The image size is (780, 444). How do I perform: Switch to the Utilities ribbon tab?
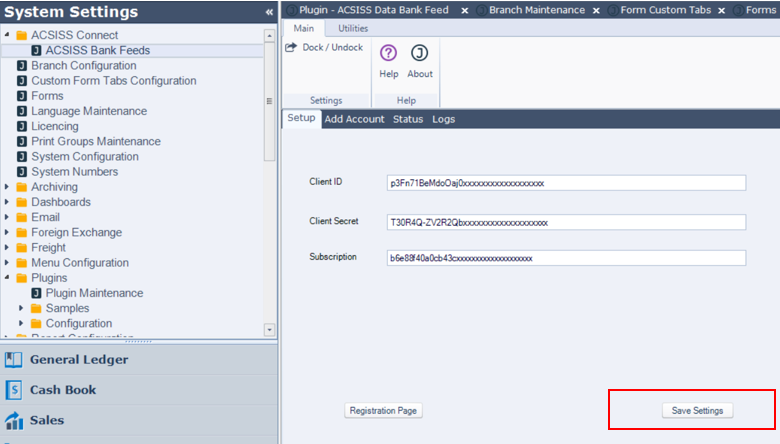[352, 28]
